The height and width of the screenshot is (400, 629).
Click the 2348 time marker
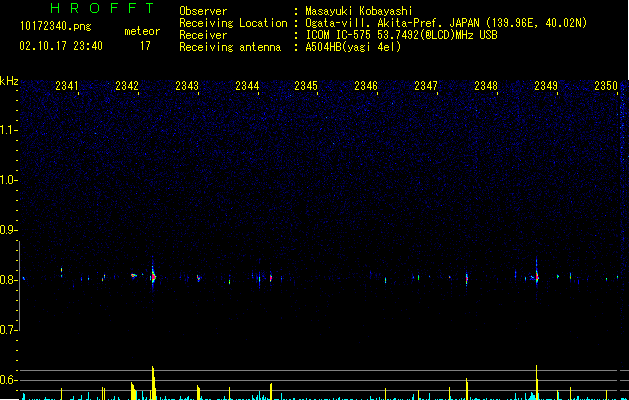[x=486, y=86]
